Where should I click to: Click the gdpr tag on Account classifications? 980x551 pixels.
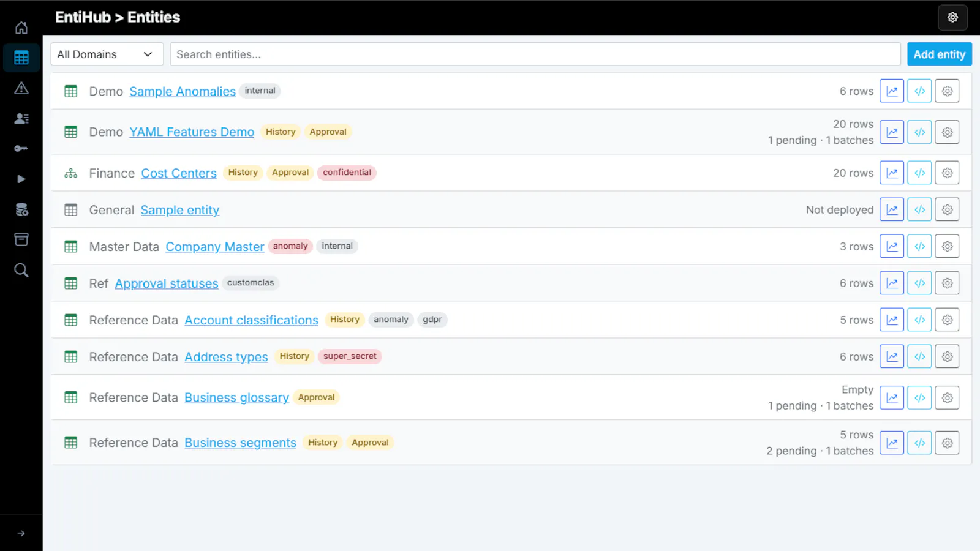432,320
